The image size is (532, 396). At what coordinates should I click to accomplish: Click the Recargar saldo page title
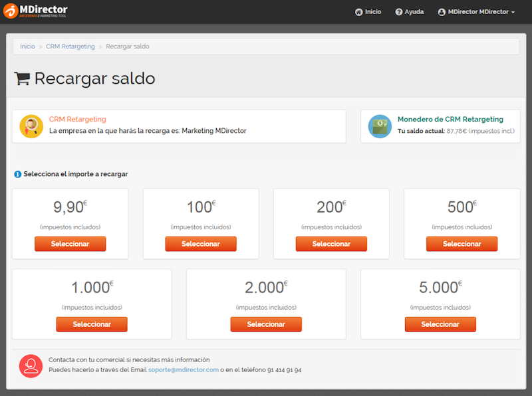tap(94, 78)
